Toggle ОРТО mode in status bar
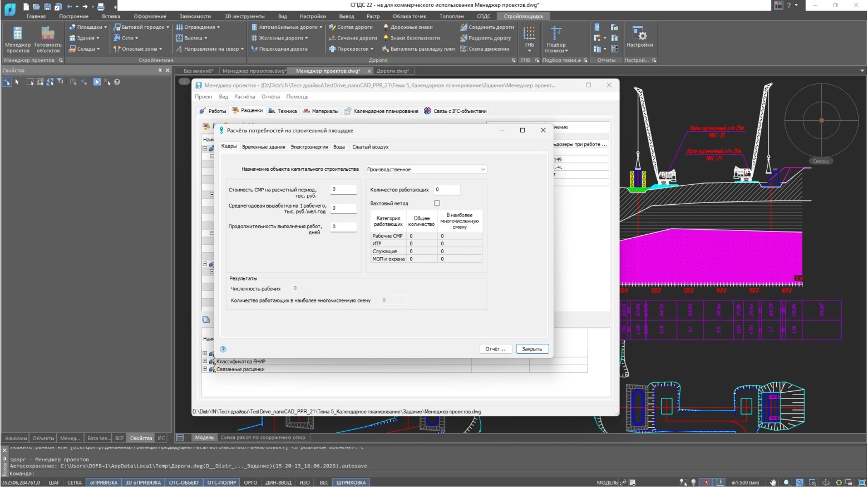Viewport: 868px width, 488px height. [250, 482]
